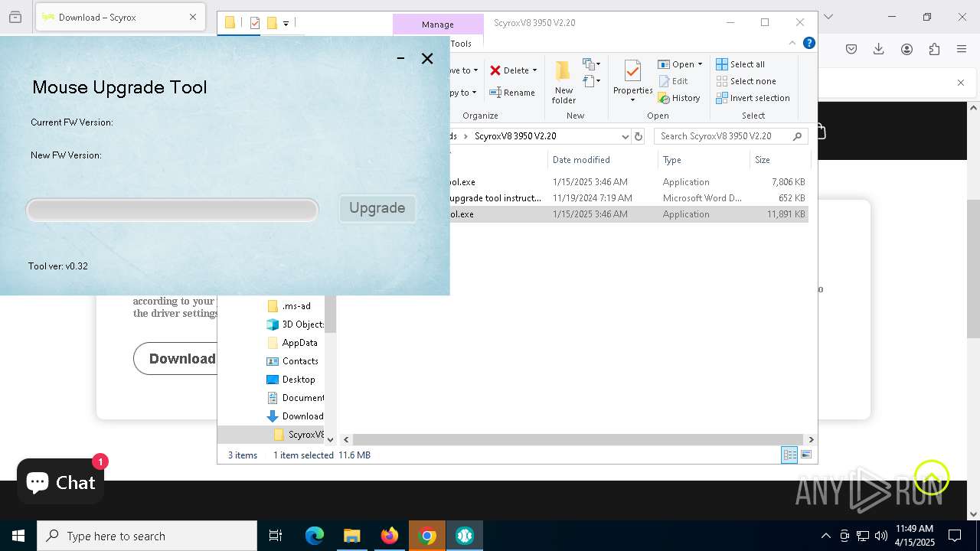Viewport: 980px width, 551px height.
Task: Close the Download – Scyrox tab
Action: [193, 17]
